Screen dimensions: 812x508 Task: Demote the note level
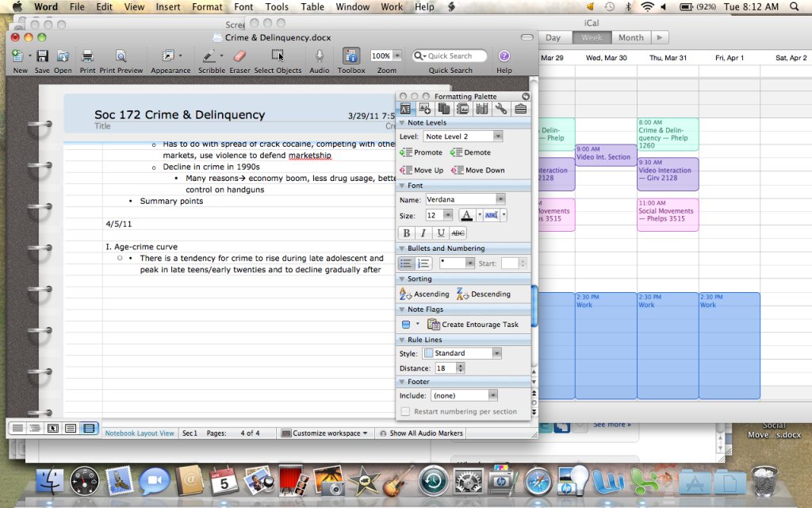[470, 152]
